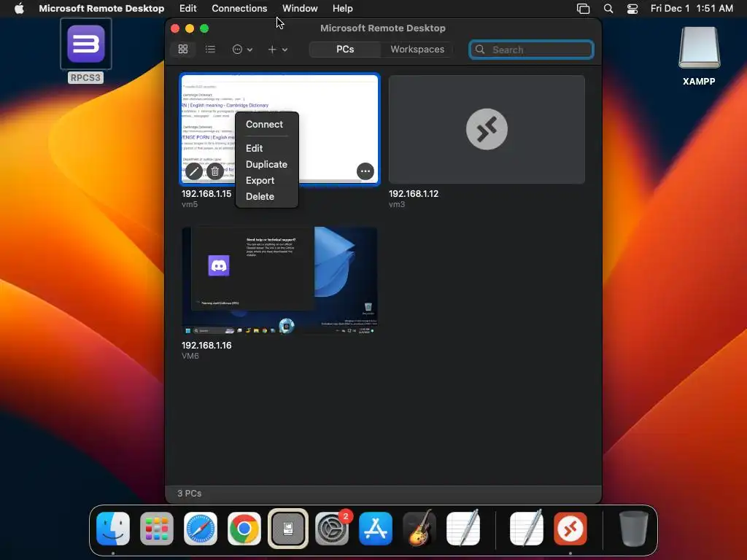Viewport: 747px width, 560px height.
Task: Close the Remote Desktop window
Action: click(x=175, y=28)
